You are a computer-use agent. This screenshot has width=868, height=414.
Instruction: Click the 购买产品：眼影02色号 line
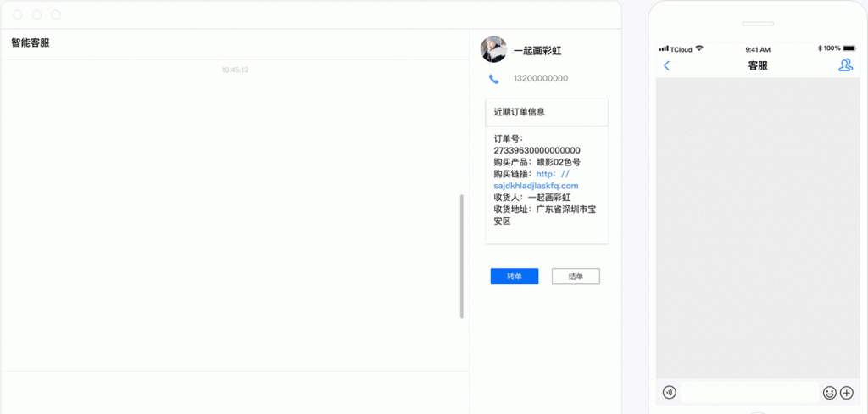pos(537,162)
